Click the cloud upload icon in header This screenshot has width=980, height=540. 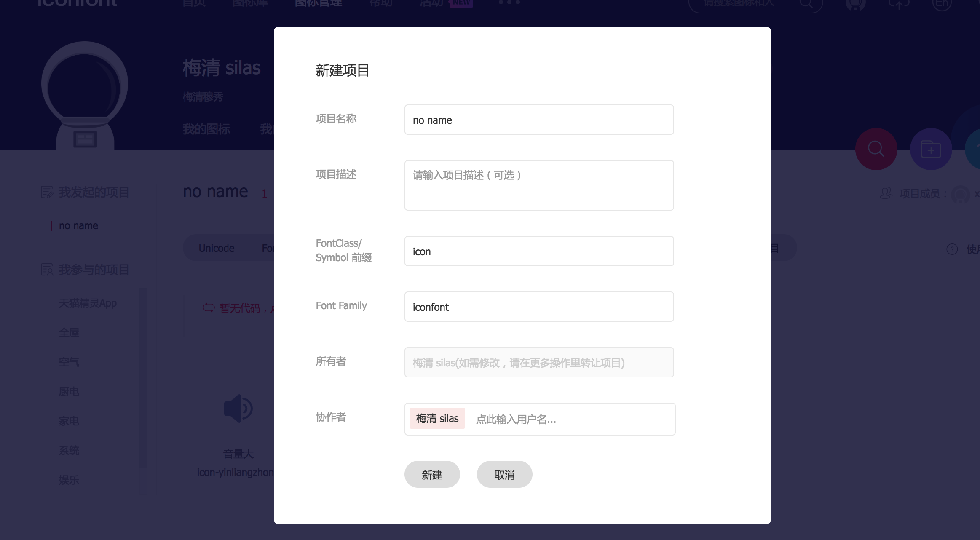pos(898,4)
